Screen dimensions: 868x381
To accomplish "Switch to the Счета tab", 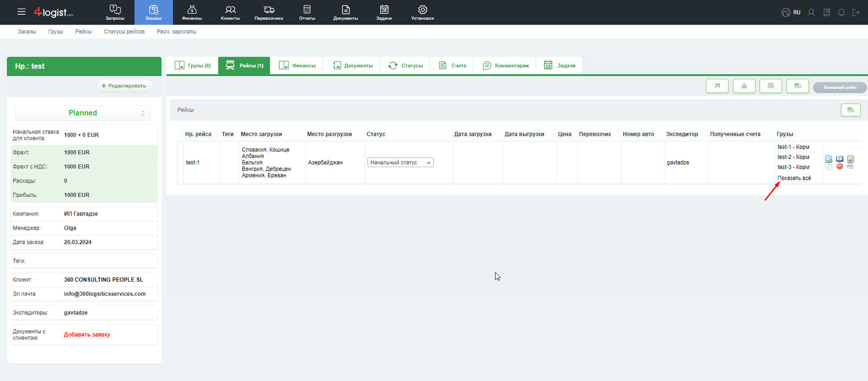I will point(452,65).
